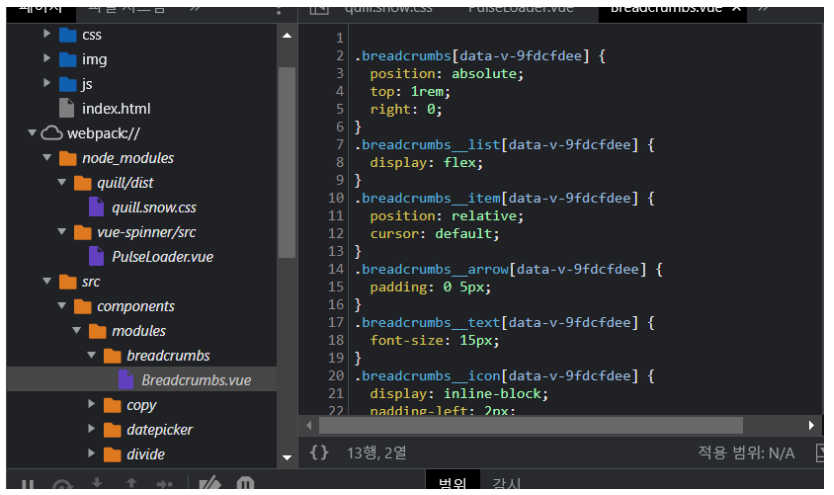Collapse the modules folder arrow
The height and width of the screenshot is (495, 834).
[x=77, y=331]
